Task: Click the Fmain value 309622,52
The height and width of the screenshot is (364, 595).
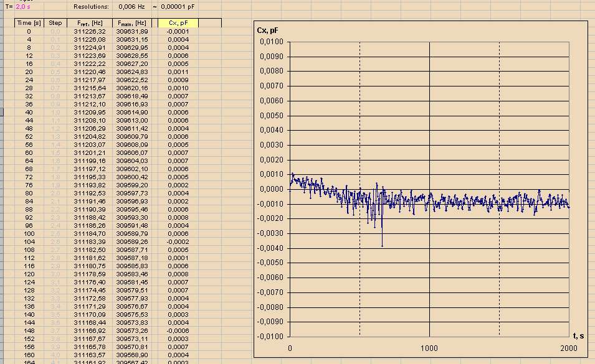Action: 131,80
